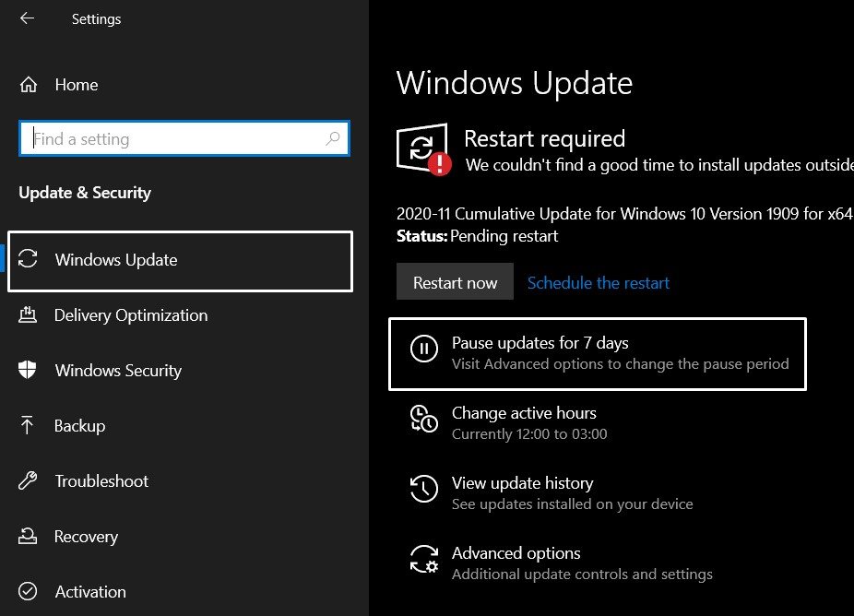Click the magnifier icon in the search box

click(332, 139)
